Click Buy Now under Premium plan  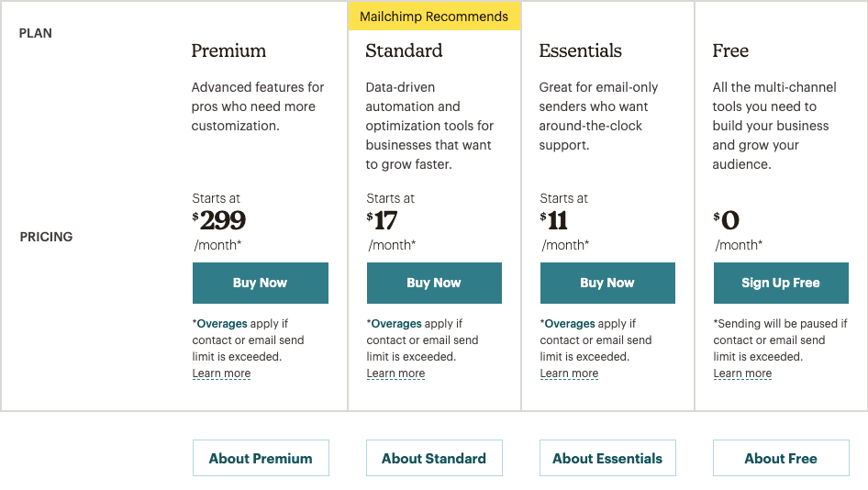click(x=261, y=283)
